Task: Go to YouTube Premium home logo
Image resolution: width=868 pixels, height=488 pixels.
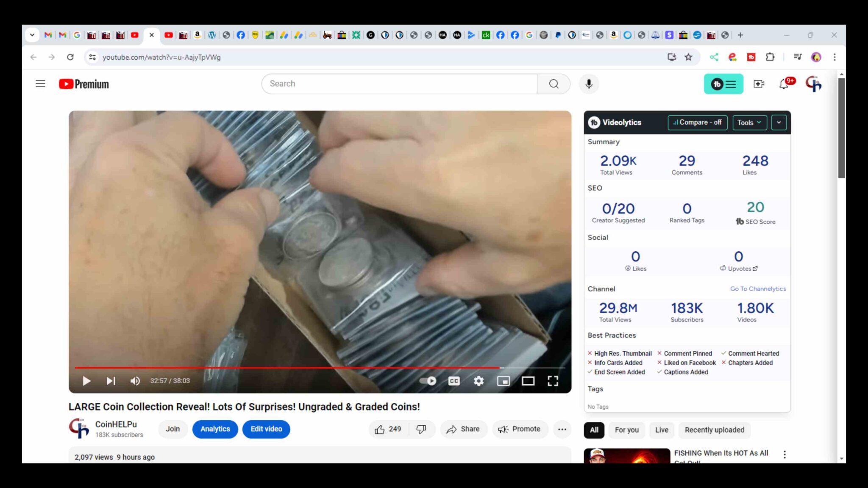Action: [84, 84]
